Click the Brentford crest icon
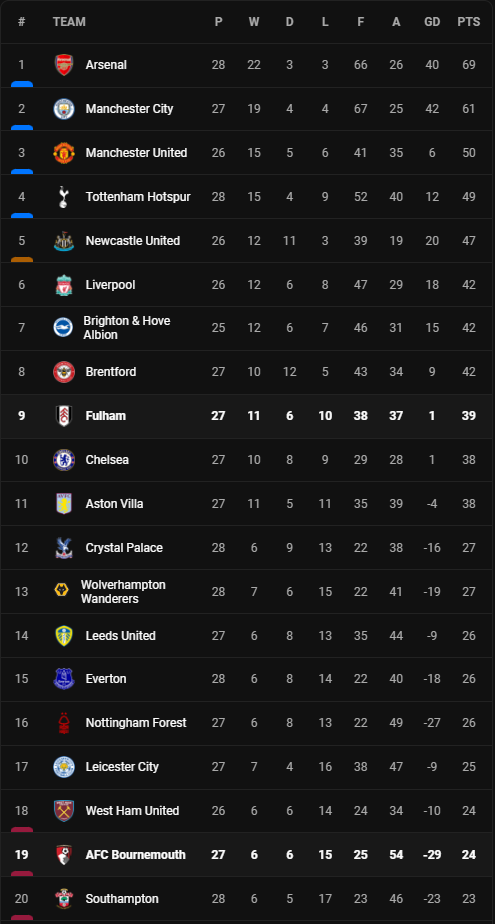This screenshot has width=495, height=924. [x=64, y=372]
